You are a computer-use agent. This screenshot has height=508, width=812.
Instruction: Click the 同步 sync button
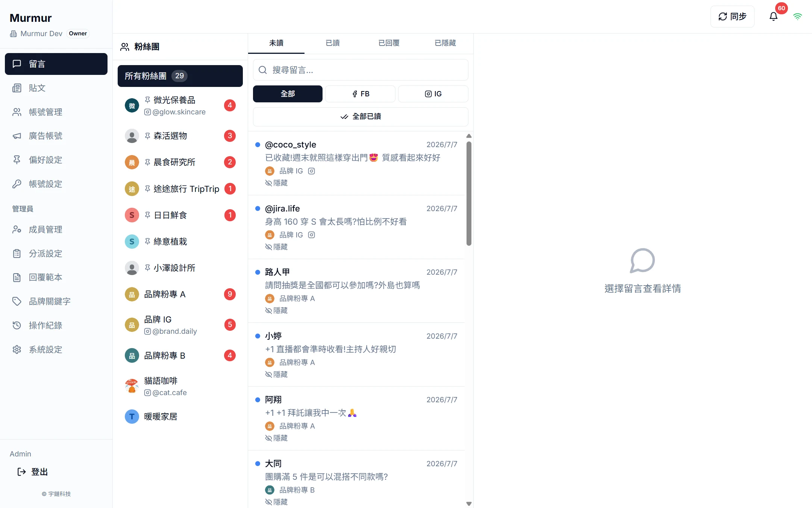click(732, 17)
